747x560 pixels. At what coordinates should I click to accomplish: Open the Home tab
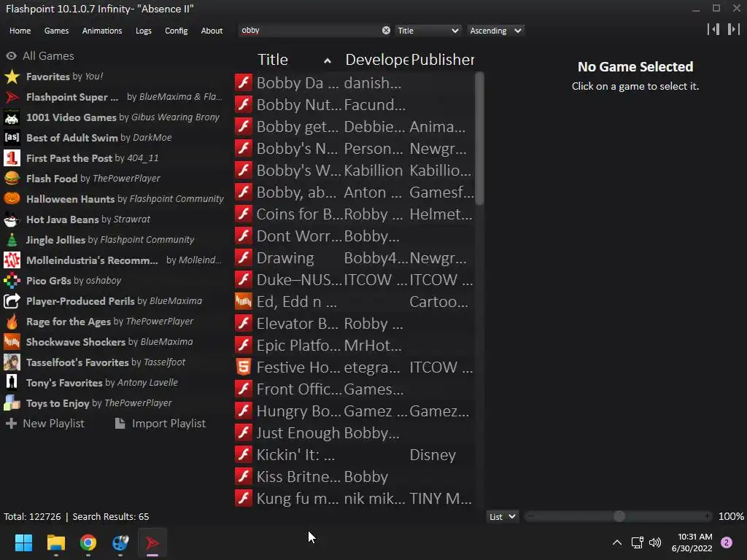[x=20, y=31]
